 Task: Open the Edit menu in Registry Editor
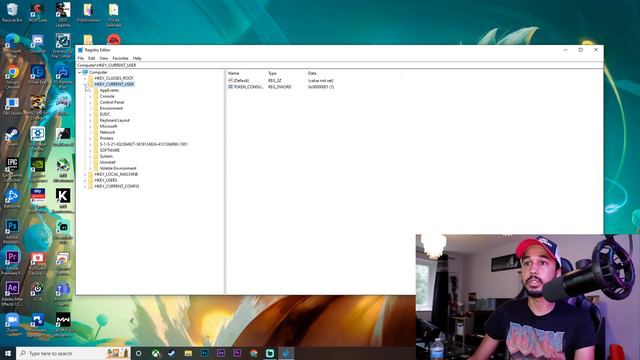[91, 58]
